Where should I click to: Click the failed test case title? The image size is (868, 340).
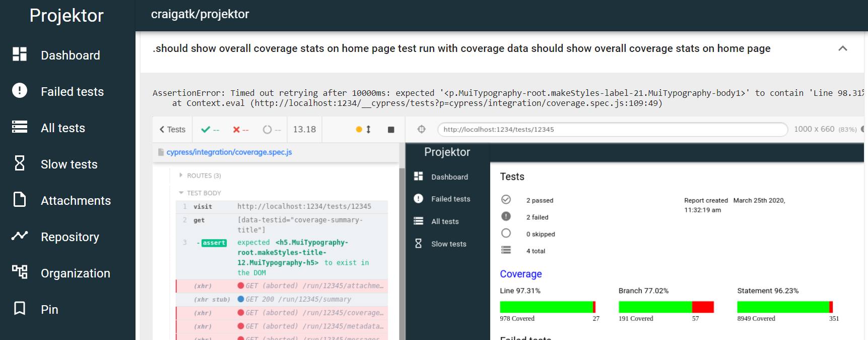coord(461,48)
